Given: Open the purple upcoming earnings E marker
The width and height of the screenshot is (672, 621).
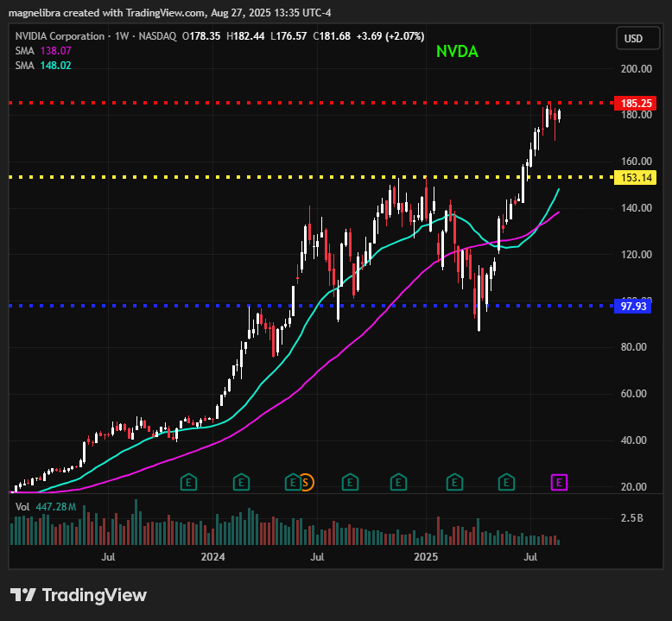Looking at the screenshot, I should coord(559,483).
